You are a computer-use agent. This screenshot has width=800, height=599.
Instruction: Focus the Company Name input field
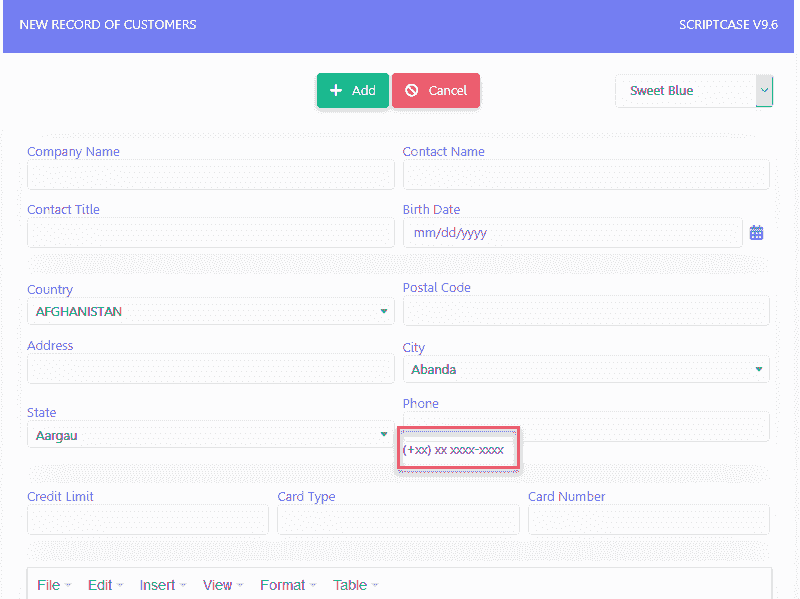point(211,174)
